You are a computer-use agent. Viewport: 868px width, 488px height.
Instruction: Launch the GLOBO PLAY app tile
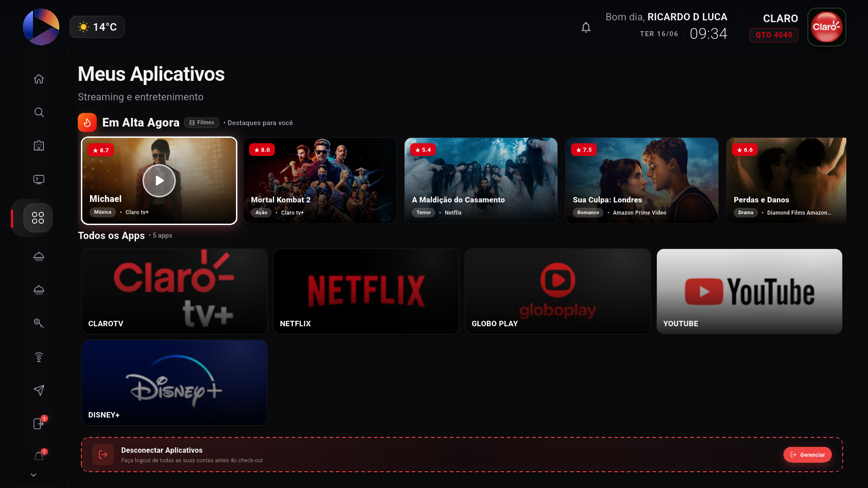pyautogui.click(x=558, y=291)
